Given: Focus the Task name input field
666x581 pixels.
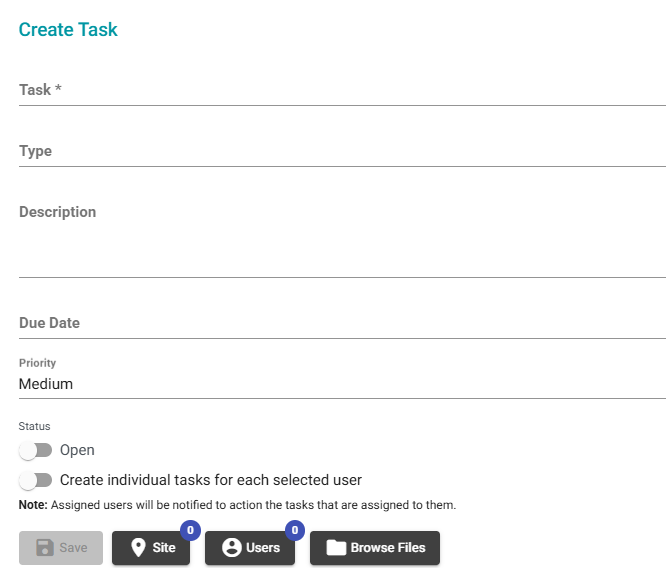Looking at the screenshot, I should pos(342,90).
